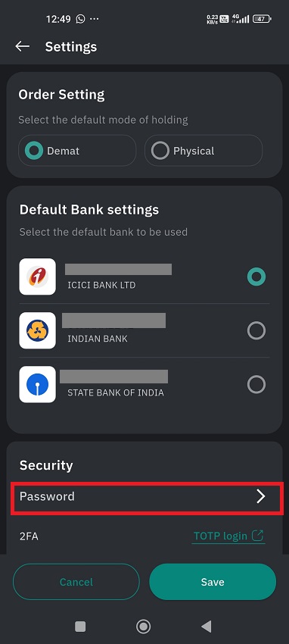Open the TOTP login link
Viewport: 289px width, 644px height.
[220, 536]
